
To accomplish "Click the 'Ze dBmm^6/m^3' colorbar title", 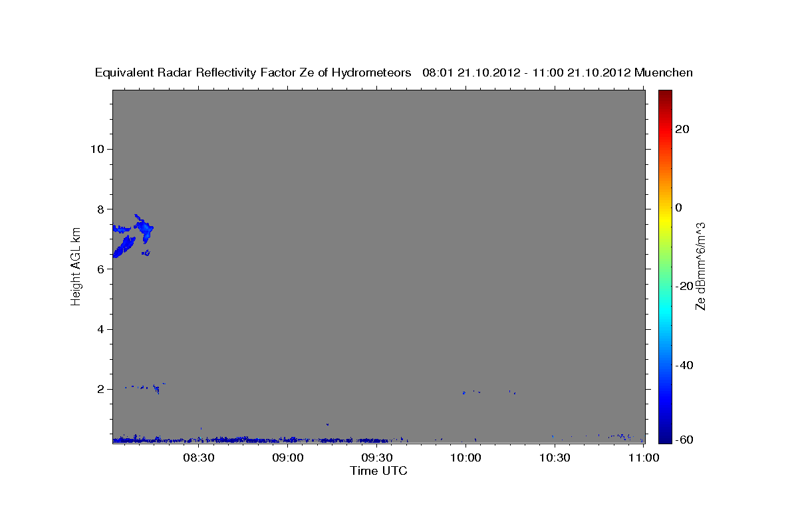I will 700,266.
